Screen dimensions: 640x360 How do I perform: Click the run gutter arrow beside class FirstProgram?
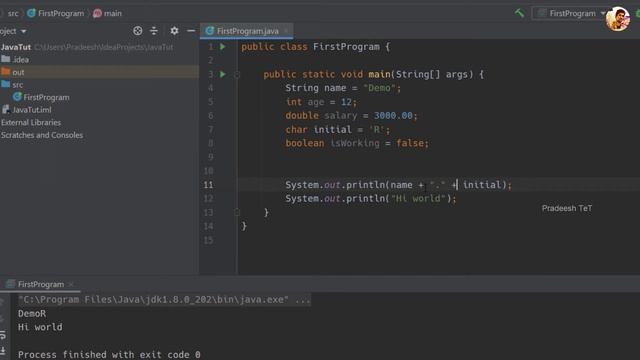coord(223,47)
